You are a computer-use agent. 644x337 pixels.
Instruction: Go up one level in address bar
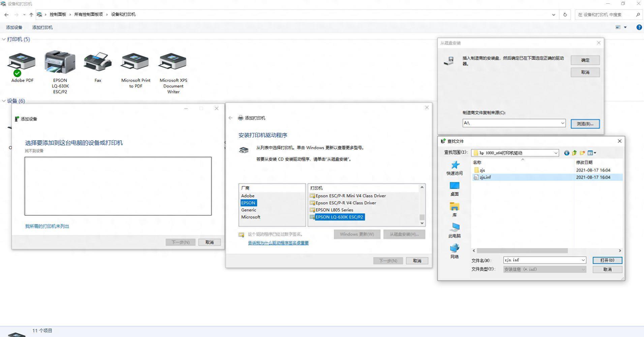(31, 14)
